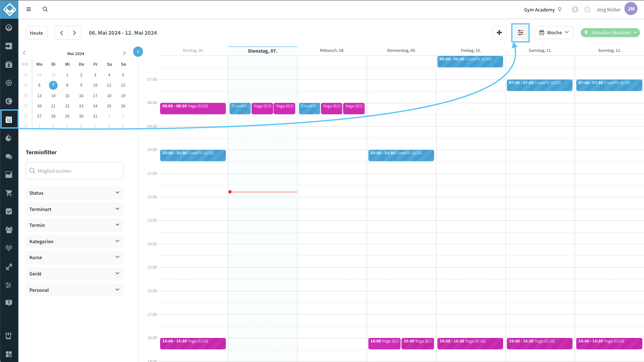Open the chart statistics icon in sidebar
644x362 pixels.
9,175
